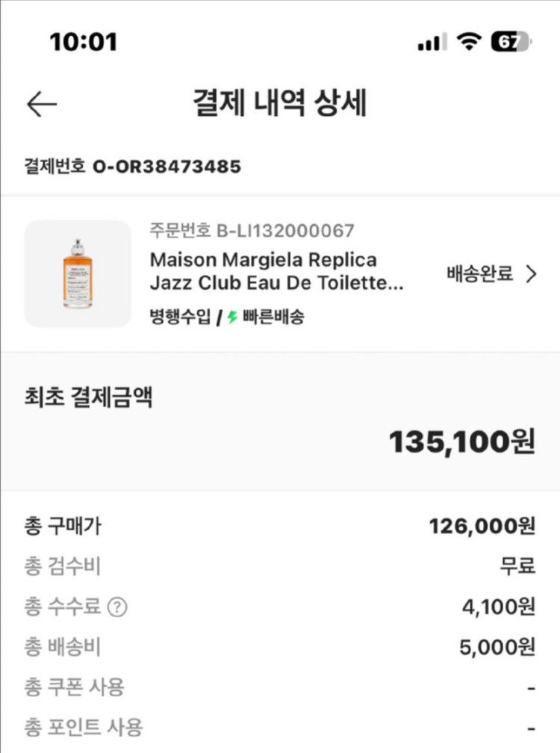Click the 병행수입 label

click(180, 317)
